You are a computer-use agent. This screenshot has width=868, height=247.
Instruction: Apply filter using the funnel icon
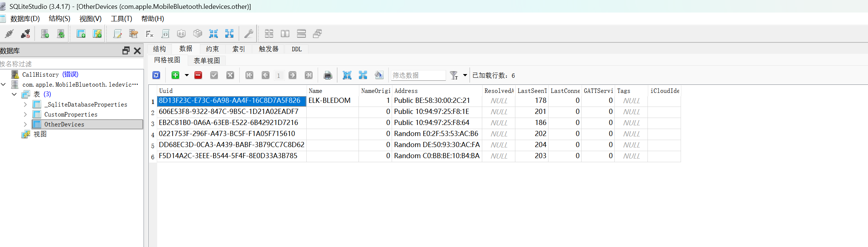coord(454,75)
